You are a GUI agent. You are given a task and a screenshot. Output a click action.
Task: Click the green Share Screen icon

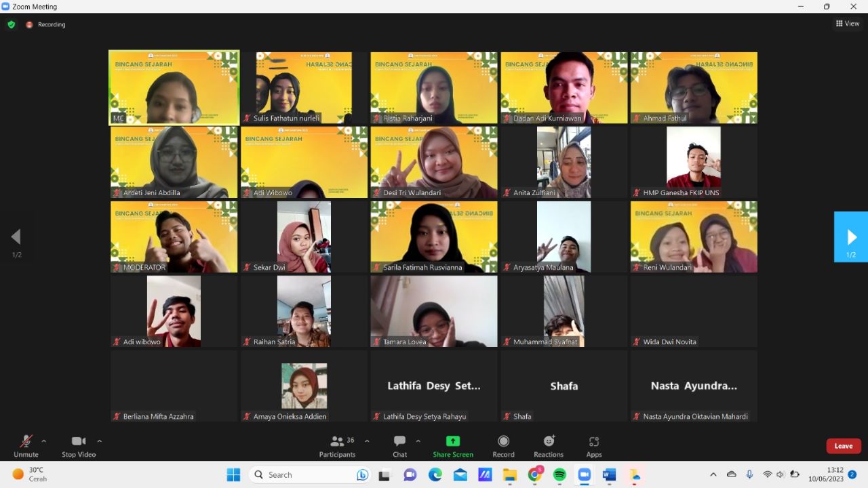[x=453, y=441]
